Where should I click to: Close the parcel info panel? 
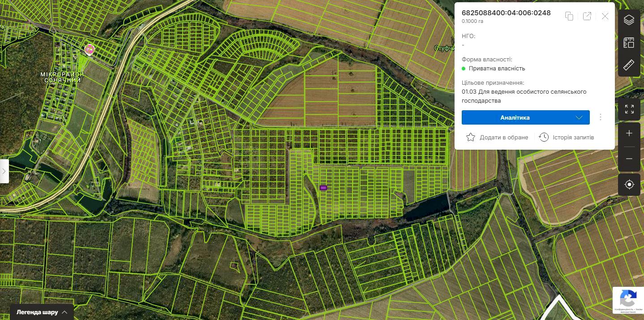pyautogui.click(x=605, y=16)
